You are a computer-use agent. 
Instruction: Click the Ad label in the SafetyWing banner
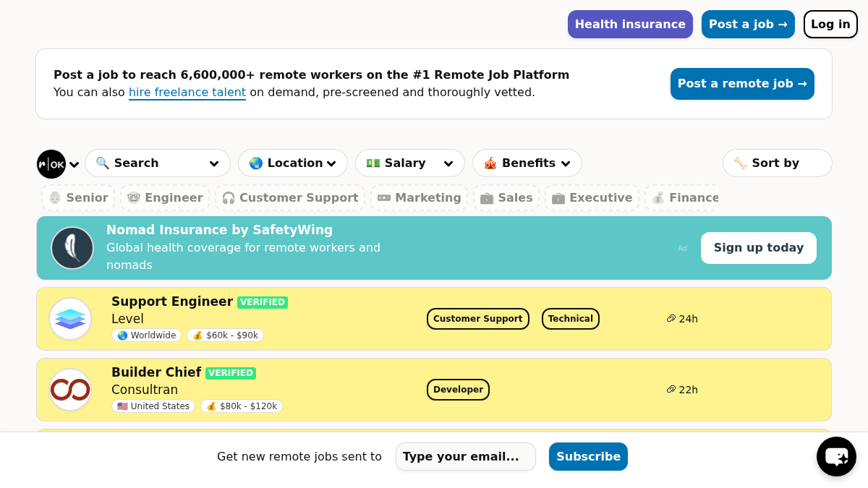(682, 249)
